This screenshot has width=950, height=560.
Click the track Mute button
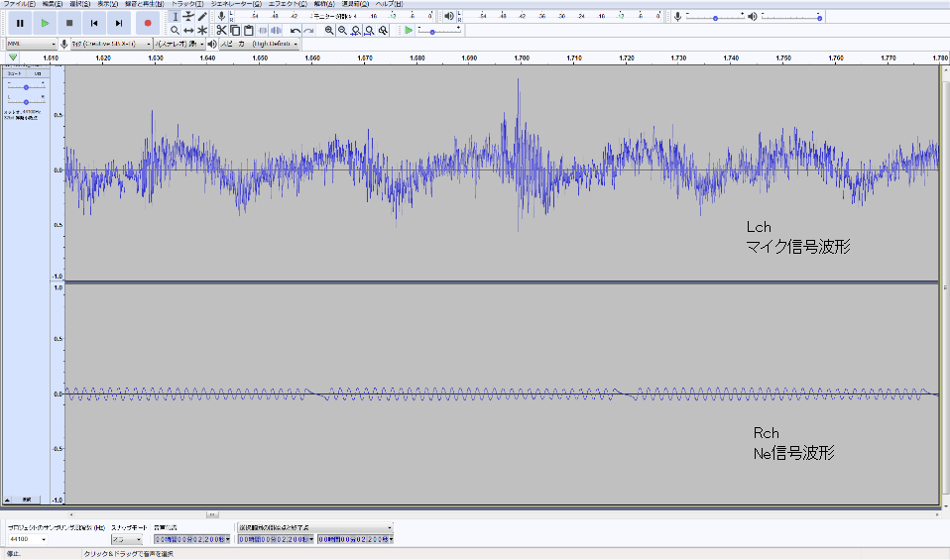click(15, 73)
